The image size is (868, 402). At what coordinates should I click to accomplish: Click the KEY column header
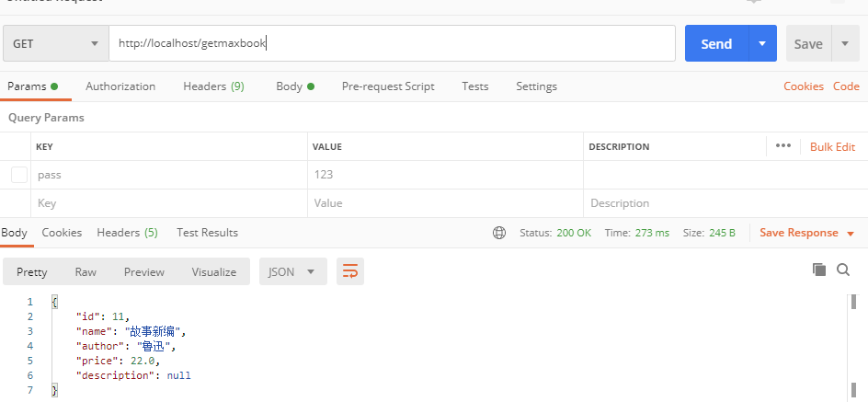pos(44,147)
